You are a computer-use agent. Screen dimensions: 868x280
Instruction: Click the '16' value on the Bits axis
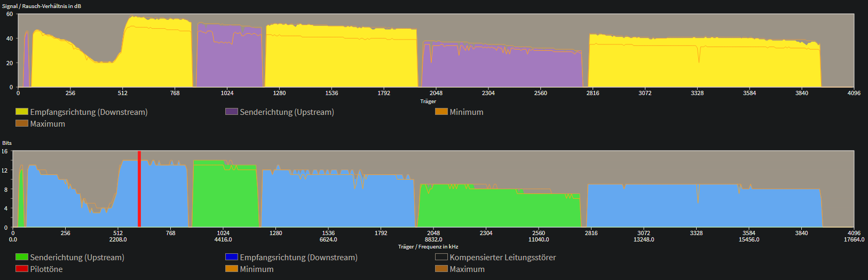point(5,151)
